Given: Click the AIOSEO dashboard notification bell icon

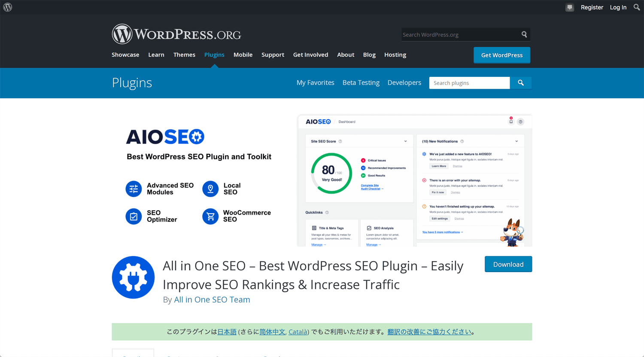Looking at the screenshot, I should 511,121.
